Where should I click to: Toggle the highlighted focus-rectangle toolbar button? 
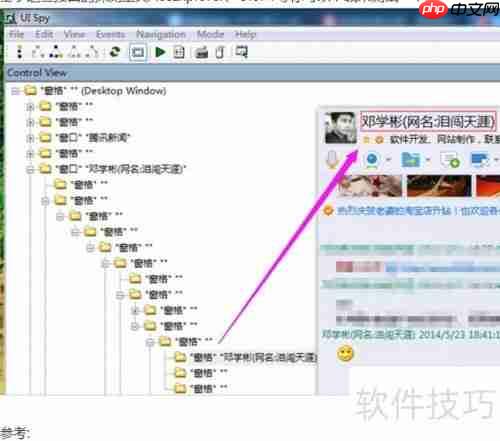(138, 52)
